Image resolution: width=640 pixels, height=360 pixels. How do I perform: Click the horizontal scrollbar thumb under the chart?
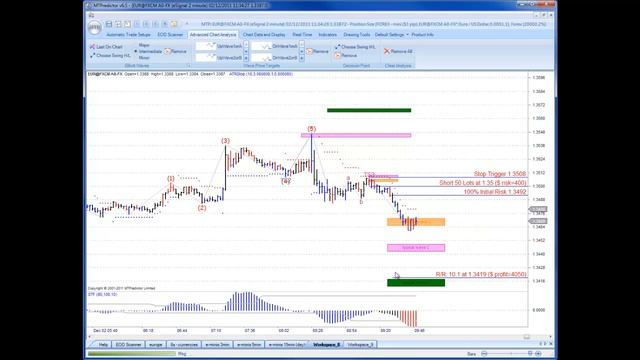pos(527,337)
